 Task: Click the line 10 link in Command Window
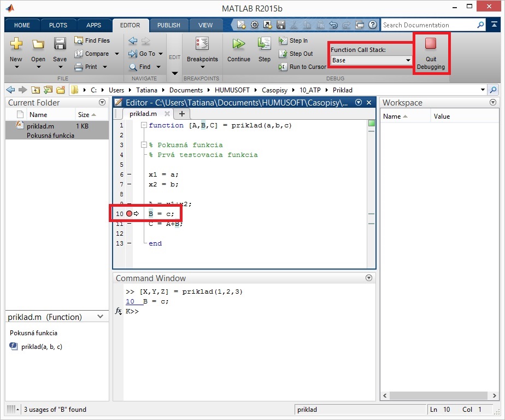tap(130, 301)
